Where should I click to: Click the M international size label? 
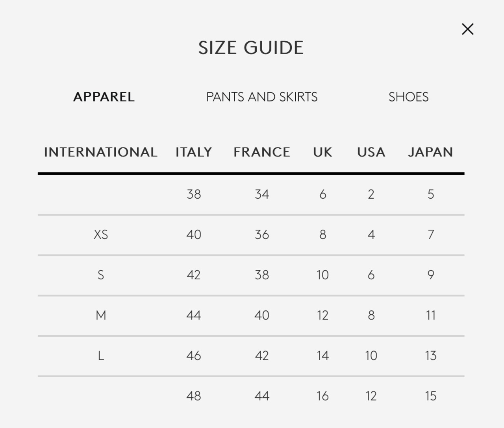point(101,315)
